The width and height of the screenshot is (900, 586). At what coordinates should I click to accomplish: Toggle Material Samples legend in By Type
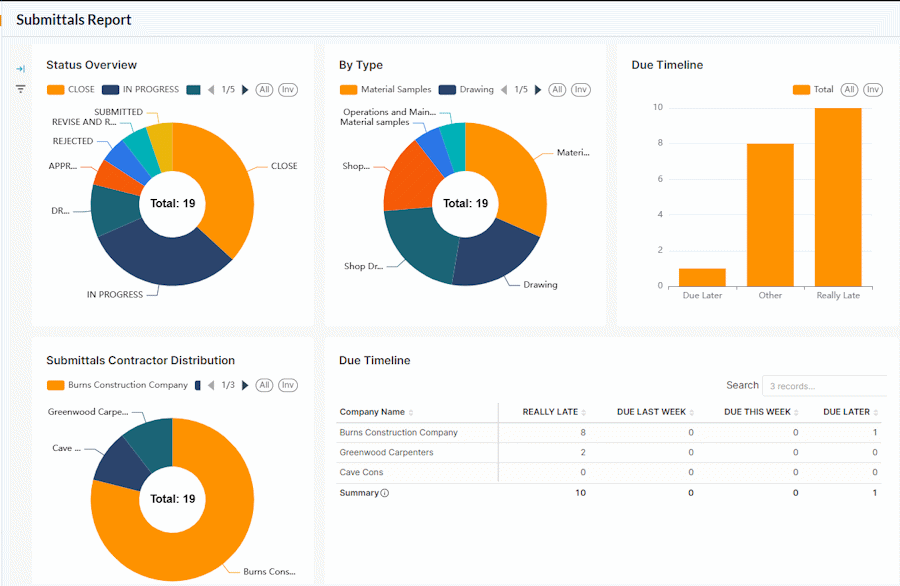click(x=385, y=90)
